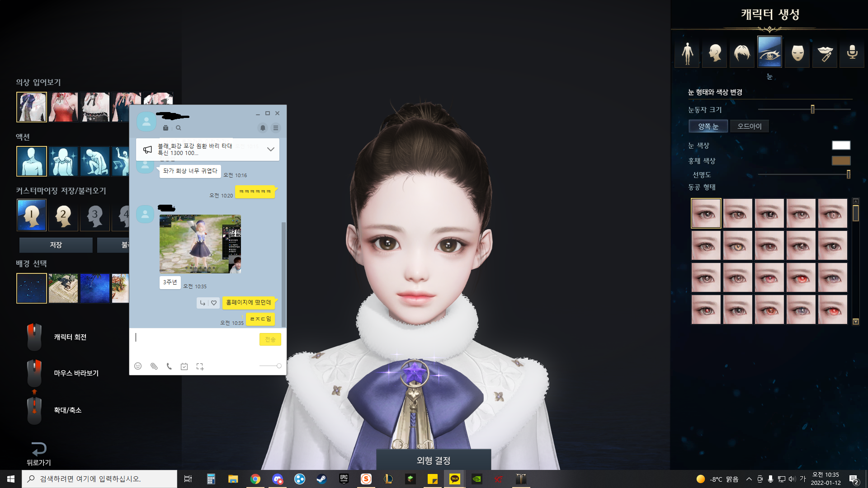The width and height of the screenshot is (868, 488).
Task: Expand the pinned chat notice chevron
Action: (270, 149)
